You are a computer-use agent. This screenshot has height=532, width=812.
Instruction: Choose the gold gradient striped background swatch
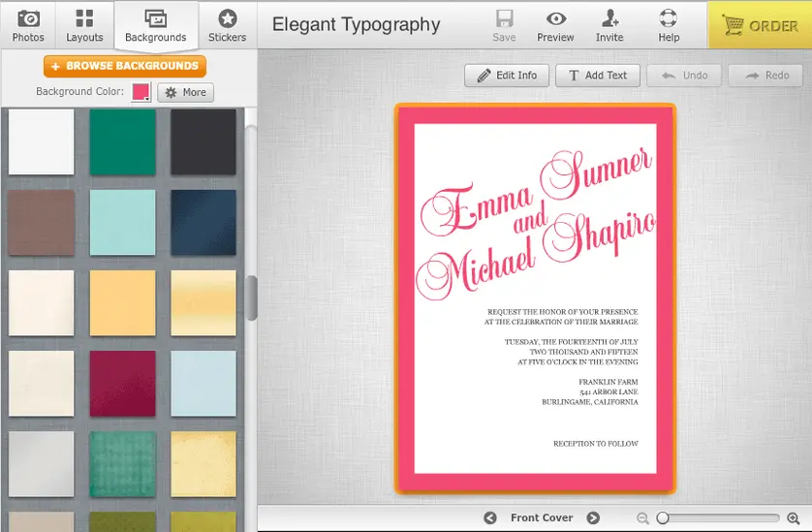pos(203,303)
